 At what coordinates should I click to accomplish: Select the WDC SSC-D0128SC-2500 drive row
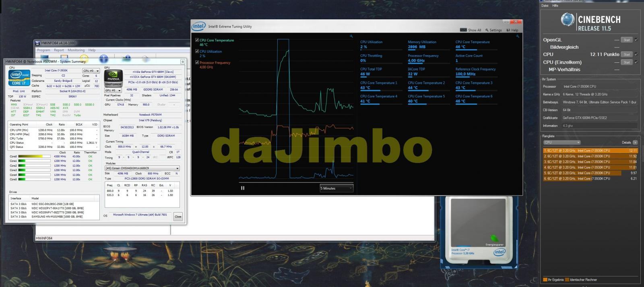(x=54, y=204)
